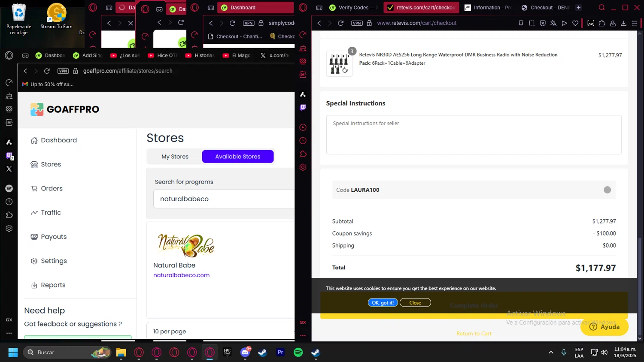Viewport: 644px width, 362px height.
Task: Open the Ayuda help widget
Action: coord(604,327)
